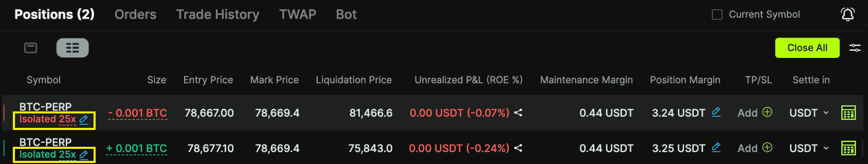The height and width of the screenshot is (164, 868).
Task: Expand USDT settle-in dropdown on short position
Action: pos(809,113)
